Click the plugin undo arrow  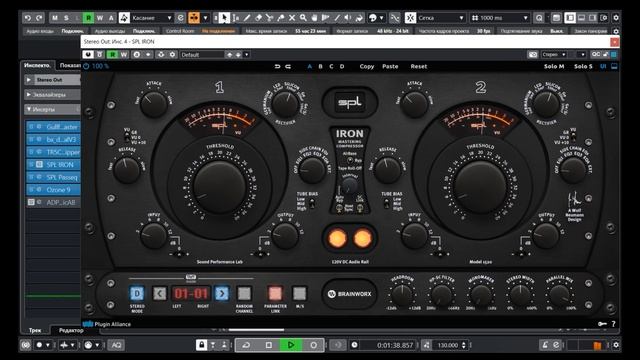tap(278, 66)
